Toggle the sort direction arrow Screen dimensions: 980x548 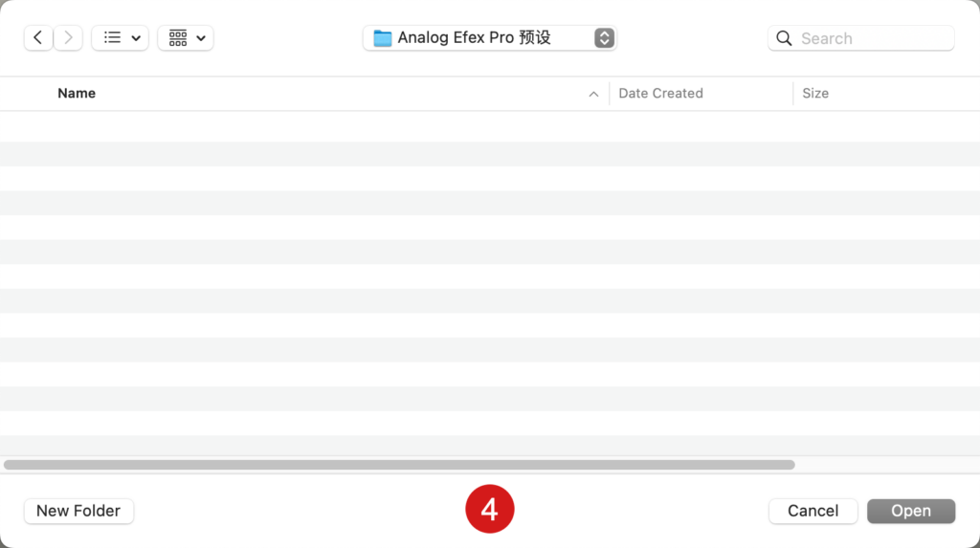click(593, 95)
